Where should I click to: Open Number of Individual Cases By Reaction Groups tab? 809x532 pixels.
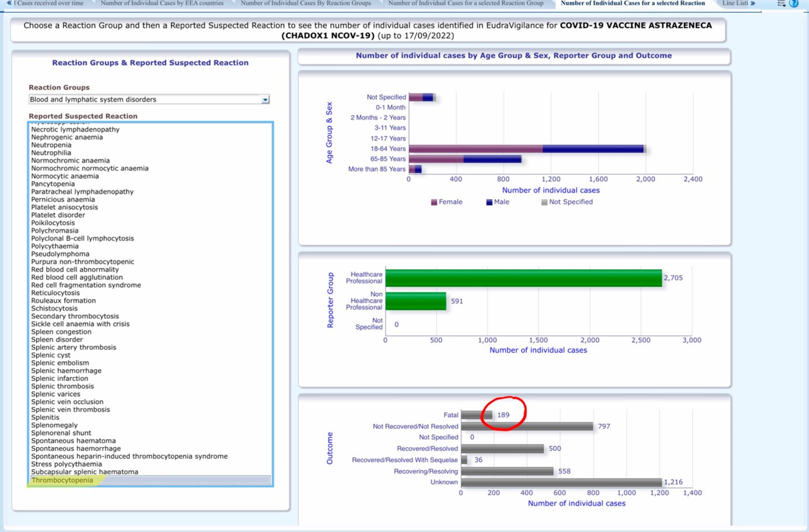tap(305, 4)
